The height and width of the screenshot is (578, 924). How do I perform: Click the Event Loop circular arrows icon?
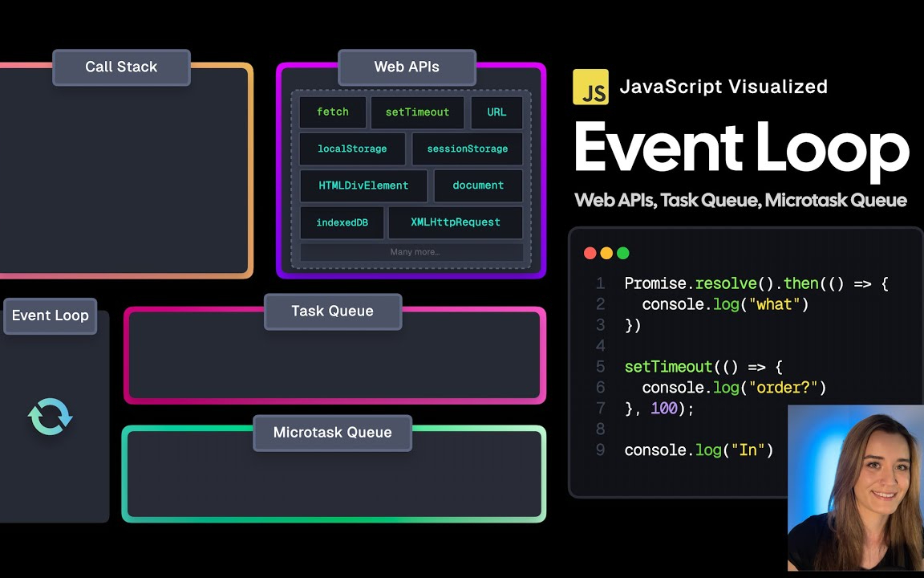tap(51, 417)
